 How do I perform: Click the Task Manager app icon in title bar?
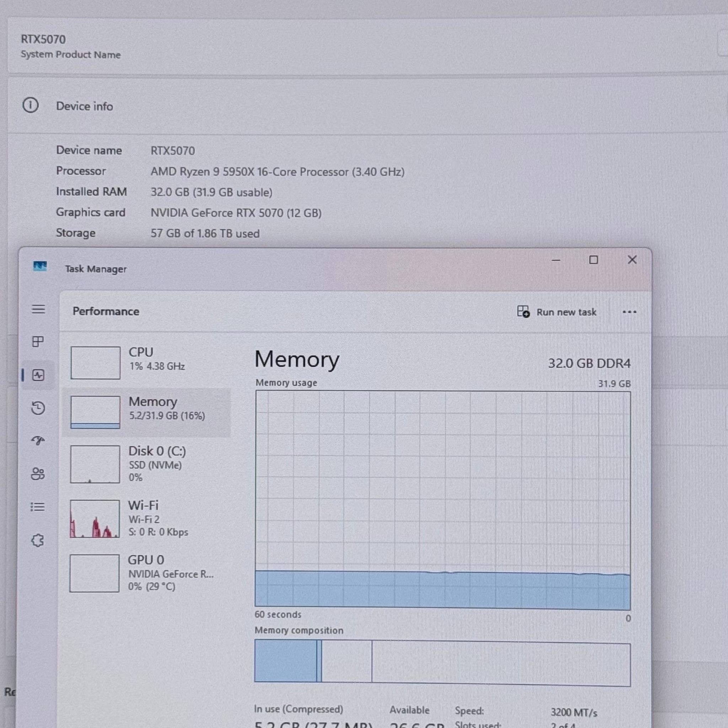[x=40, y=267]
